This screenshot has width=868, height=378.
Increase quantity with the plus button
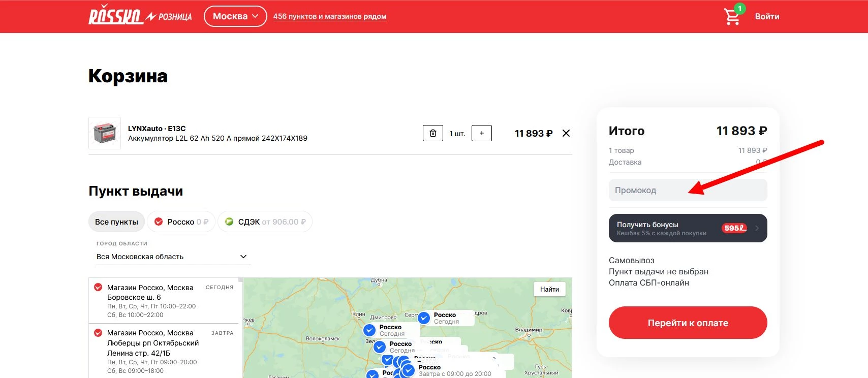[481, 133]
